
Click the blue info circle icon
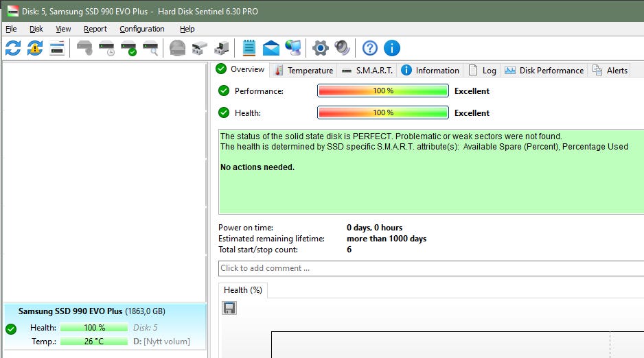click(392, 48)
